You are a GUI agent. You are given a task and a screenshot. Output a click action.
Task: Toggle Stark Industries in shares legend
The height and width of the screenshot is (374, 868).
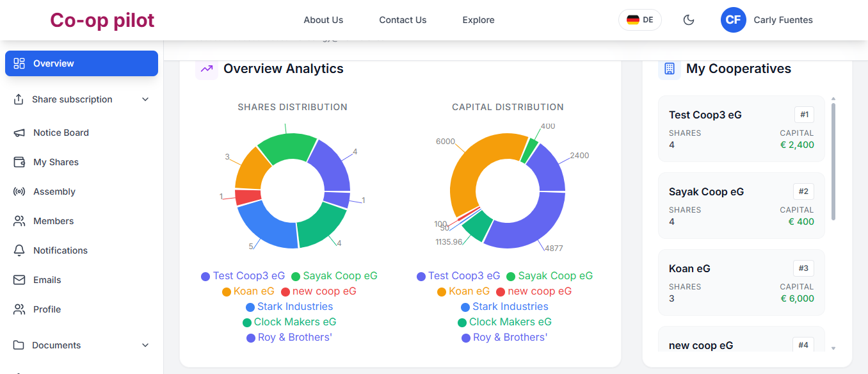point(289,307)
